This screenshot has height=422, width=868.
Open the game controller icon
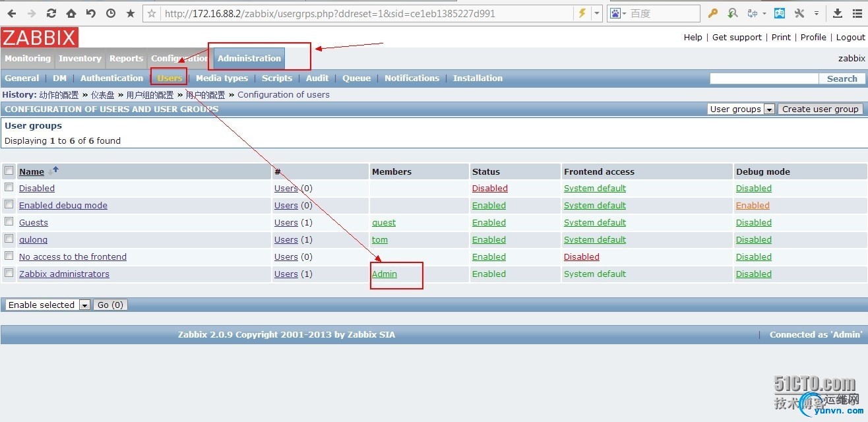click(780, 13)
